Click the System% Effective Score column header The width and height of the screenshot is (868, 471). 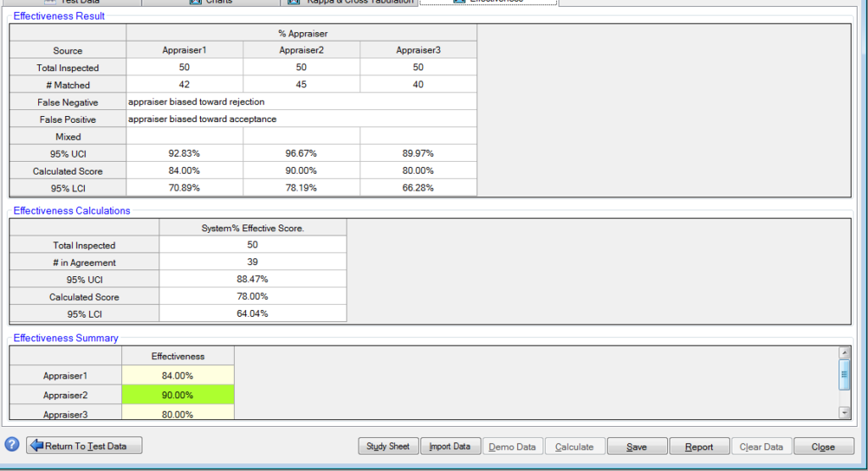tap(253, 227)
